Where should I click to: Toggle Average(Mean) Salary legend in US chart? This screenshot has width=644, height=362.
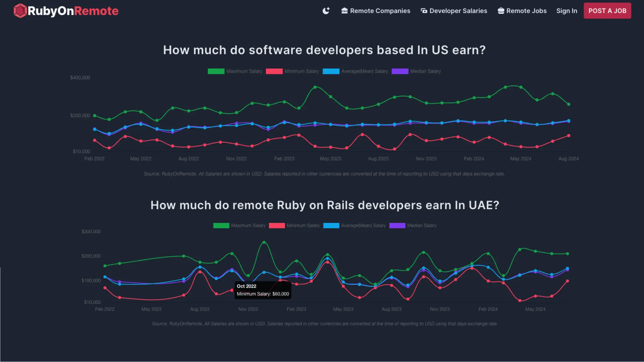[364, 71]
